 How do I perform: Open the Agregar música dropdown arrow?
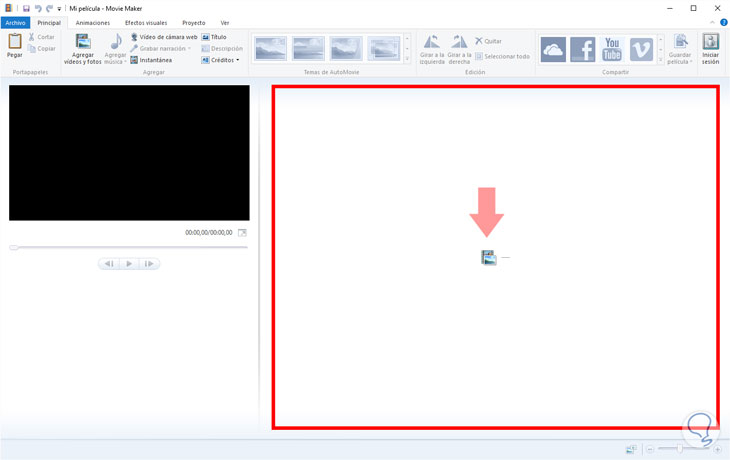point(125,61)
